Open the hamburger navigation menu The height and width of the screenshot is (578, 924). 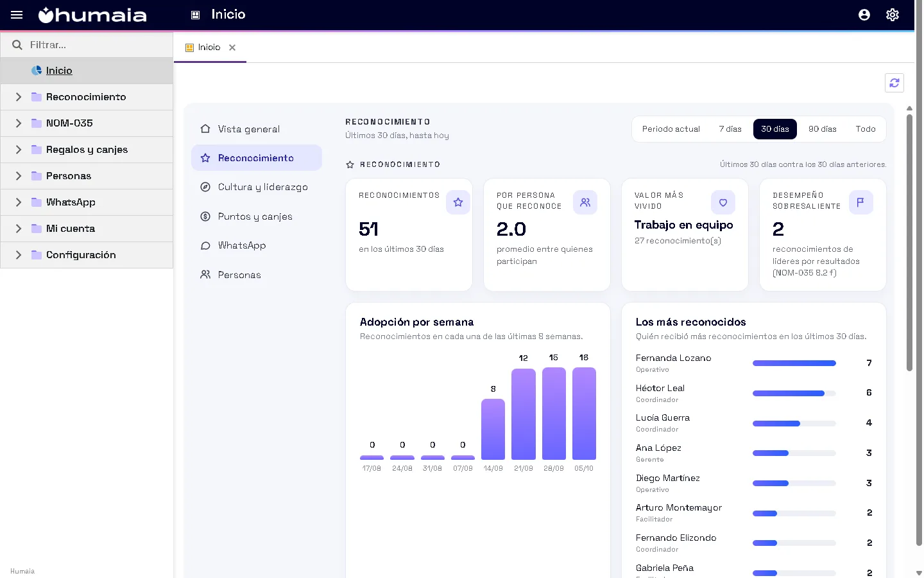[x=17, y=15]
